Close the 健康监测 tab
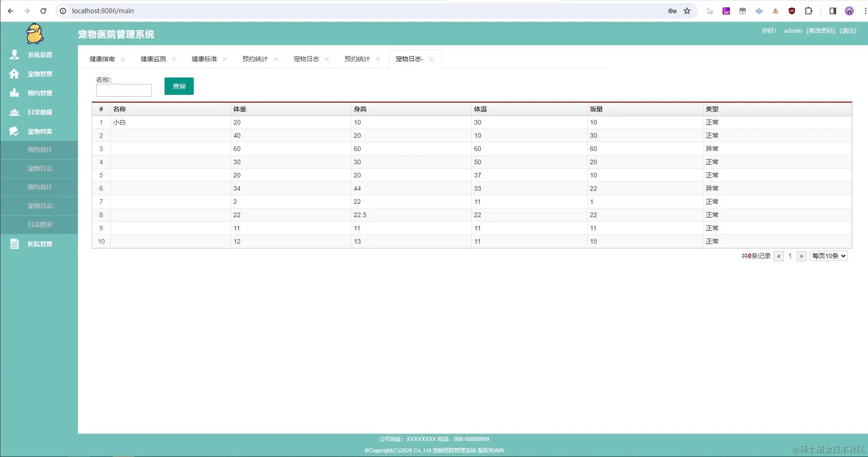This screenshot has width=868, height=457. 174,59
